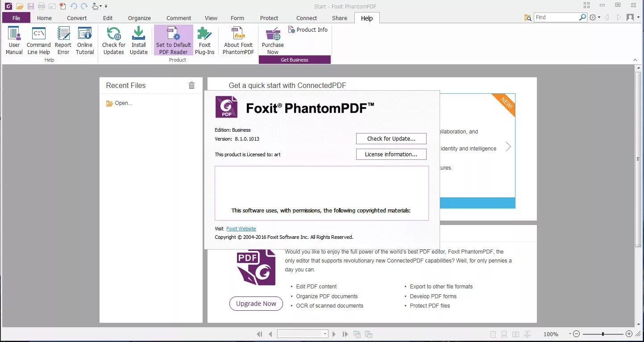Screen dimensions: 644x342
Task: Click the magnifier search icon in Find box
Action: pyautogui.click(x=582, y=17)
